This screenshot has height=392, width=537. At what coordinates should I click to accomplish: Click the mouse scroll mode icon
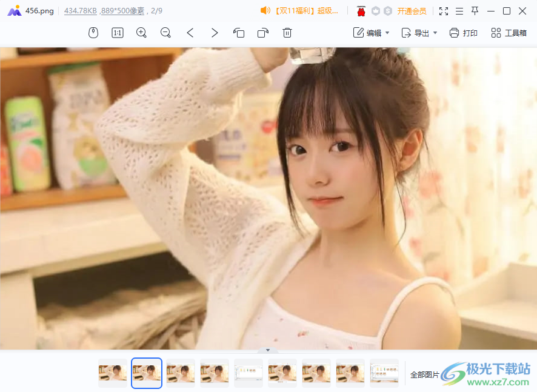(93, 33)
